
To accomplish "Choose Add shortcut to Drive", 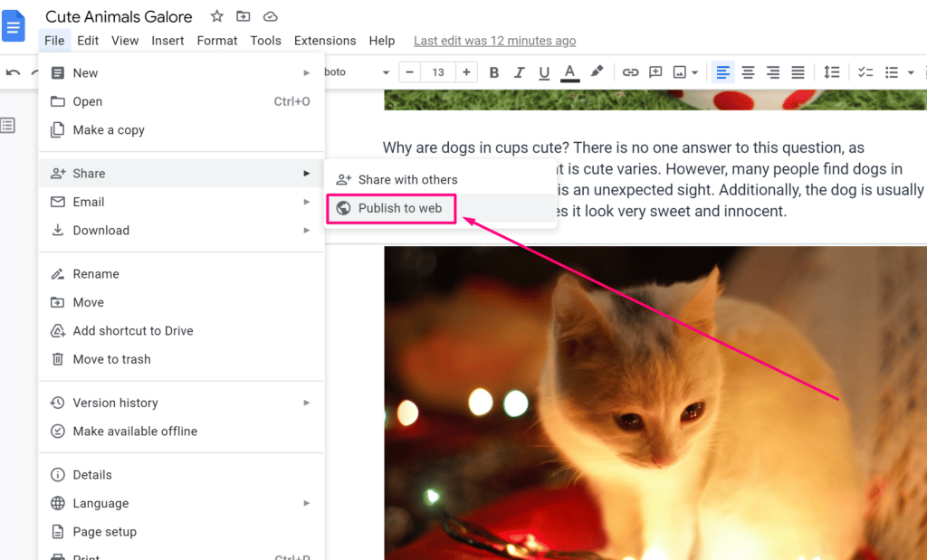I will (181, 331).
